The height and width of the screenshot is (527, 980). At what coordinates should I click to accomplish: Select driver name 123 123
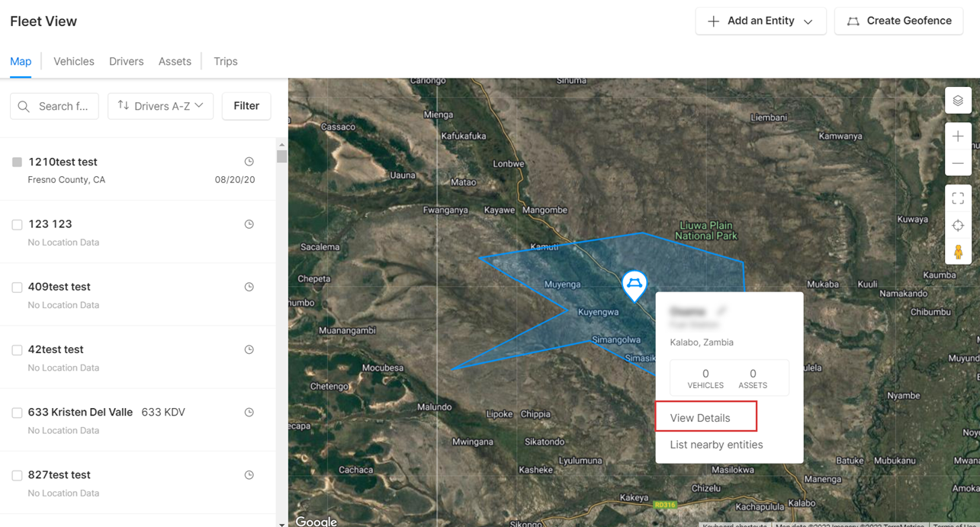pos(50,224)
